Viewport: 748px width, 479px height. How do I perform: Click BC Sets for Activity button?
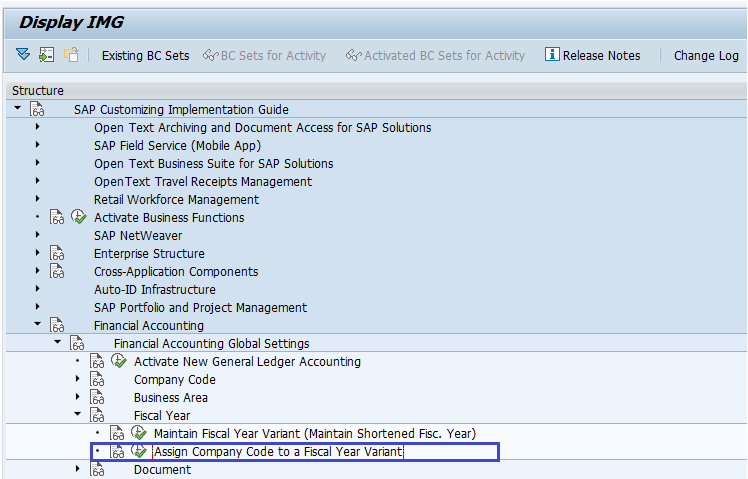click(264, 56)
